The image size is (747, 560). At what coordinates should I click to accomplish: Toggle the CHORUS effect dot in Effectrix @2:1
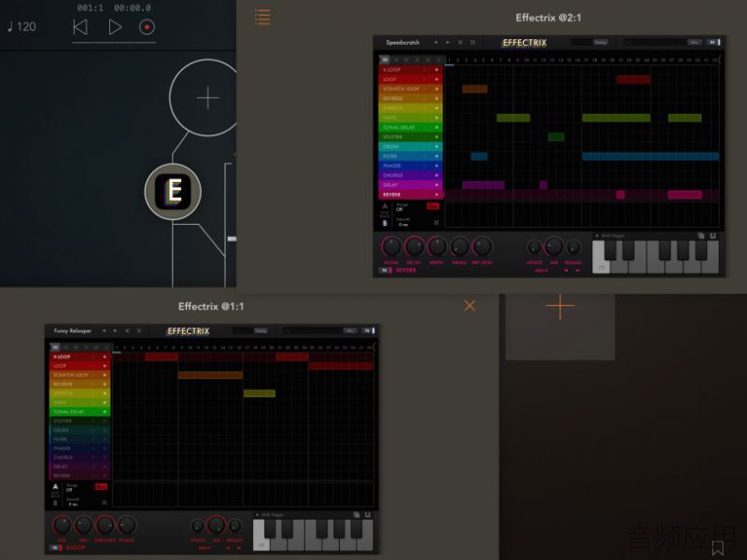coord(436,175)
